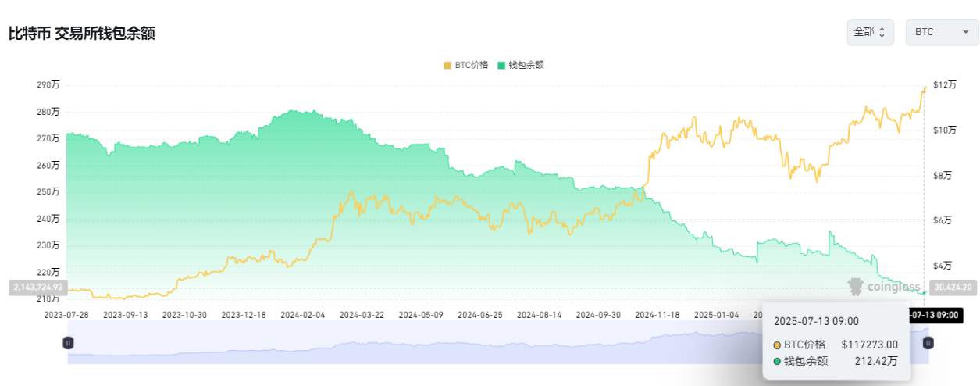Click the 2024-02-04 date axis label

302,315
